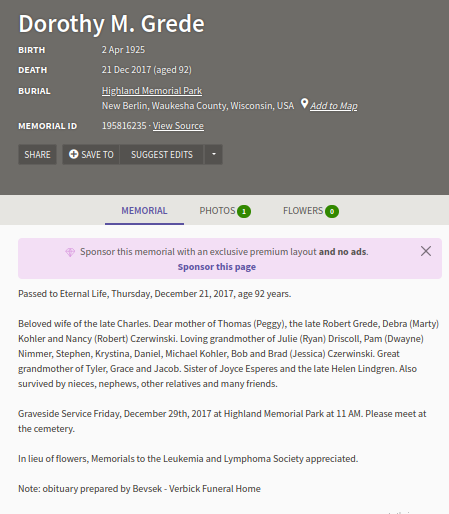The image size is (449, 514).
Task: Click the Dorothy M. Grede name heading
Action: click(111, 24)
